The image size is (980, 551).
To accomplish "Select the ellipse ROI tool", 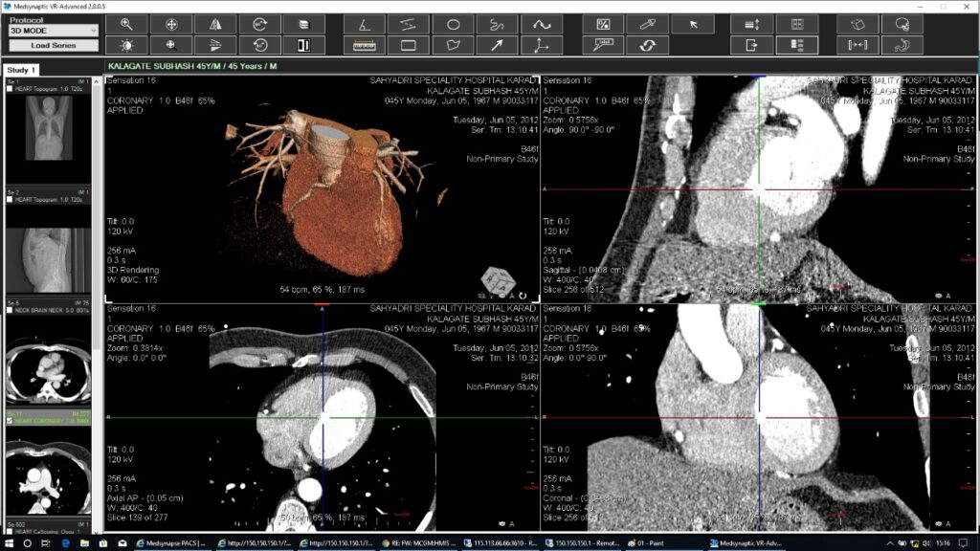I will tap(454, 25).
